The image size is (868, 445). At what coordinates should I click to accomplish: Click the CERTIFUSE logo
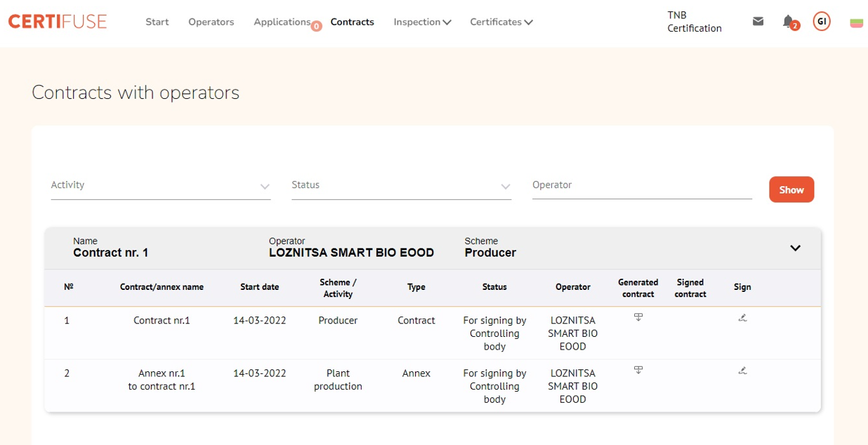click(x=58, y=22)
